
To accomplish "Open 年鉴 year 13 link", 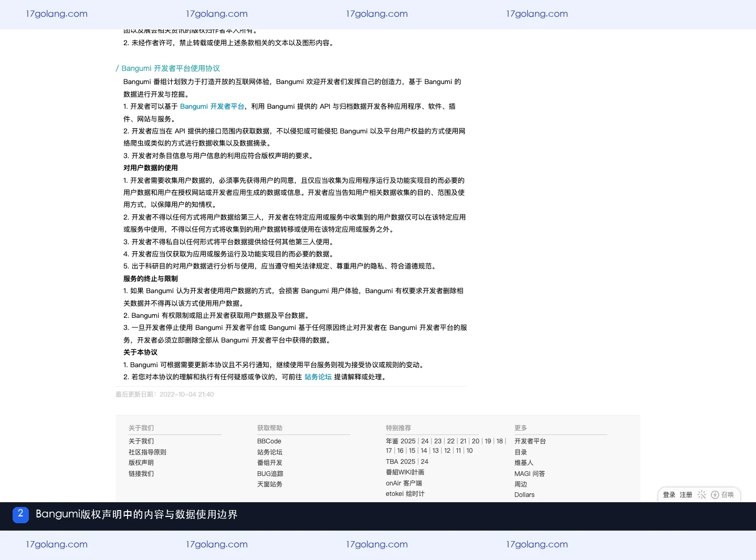I will coord(436,451).
